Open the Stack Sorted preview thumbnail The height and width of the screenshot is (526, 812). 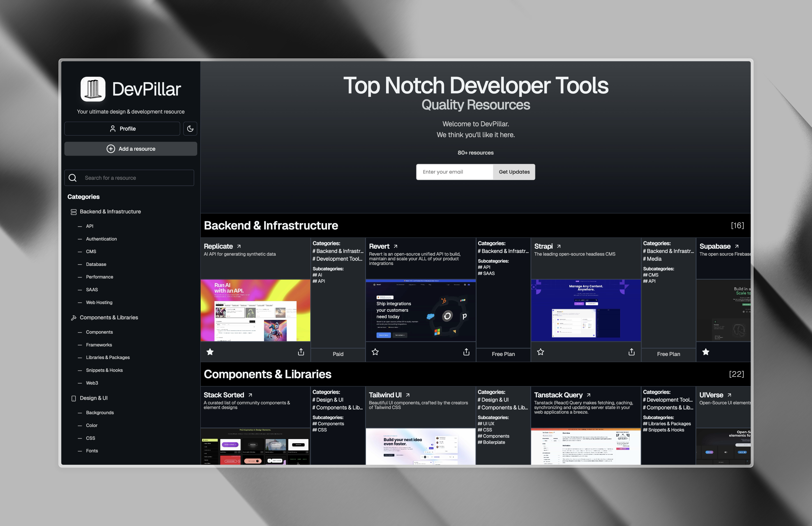(x=256, y=446)
